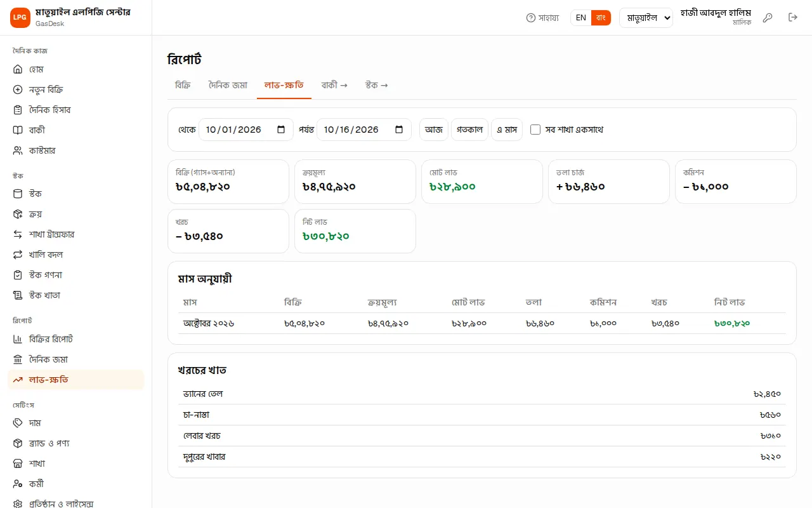Click the হোম house icon in the sidebar
Screen dimensions: 812x508
pyautogui.click(x=18, y=69)
